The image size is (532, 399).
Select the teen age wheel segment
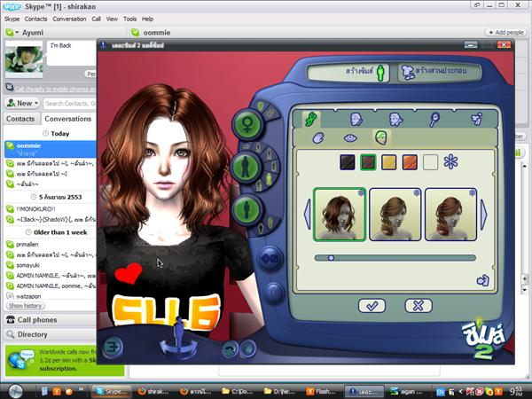pyautogui.click(x=269, y=154)
